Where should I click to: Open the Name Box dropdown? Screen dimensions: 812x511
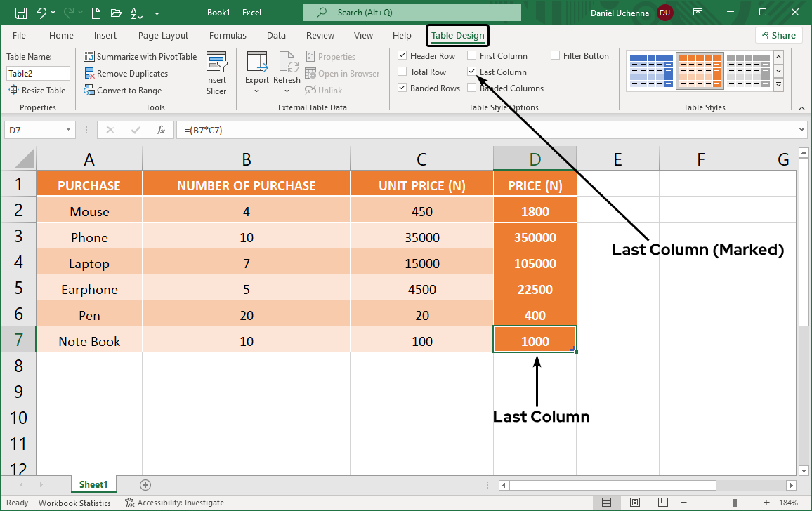[x=68, y=129]
